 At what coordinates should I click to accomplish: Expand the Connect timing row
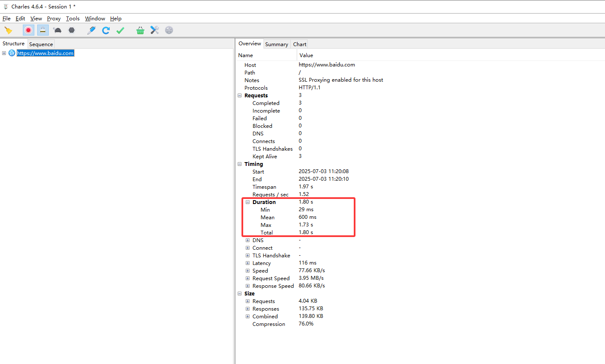(x=248, y=248)
